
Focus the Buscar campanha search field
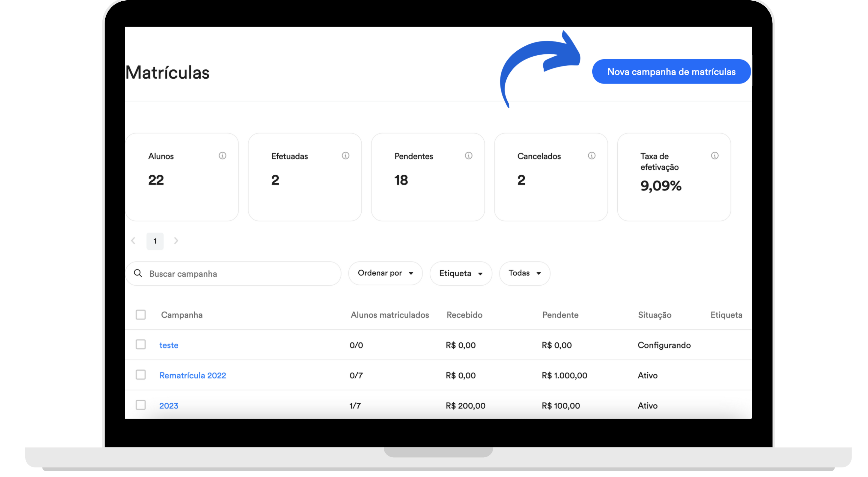(x=233, y=273)
